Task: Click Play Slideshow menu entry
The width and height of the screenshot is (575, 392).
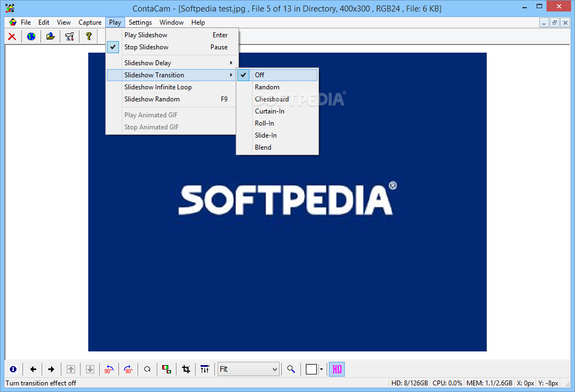Action: (172, 35)
